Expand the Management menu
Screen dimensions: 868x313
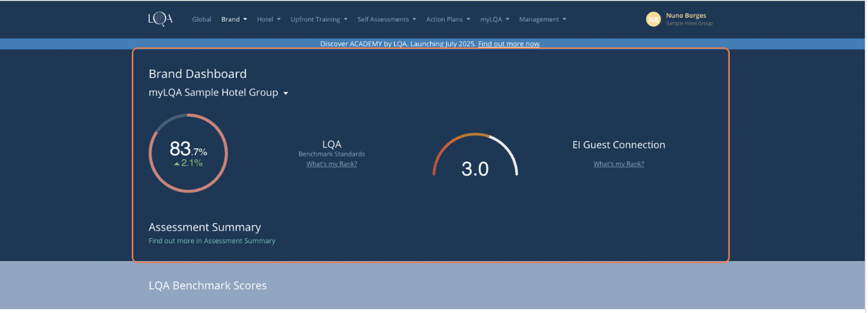(x=542, y=20)
